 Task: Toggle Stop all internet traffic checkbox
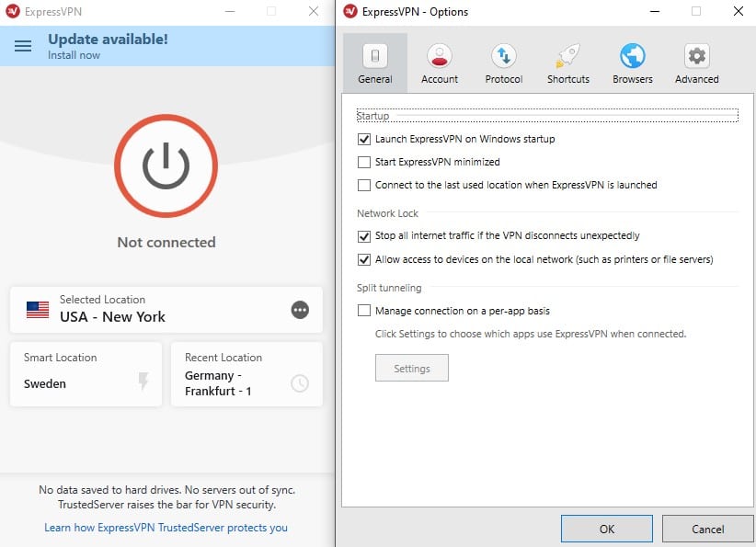[x=364, y=236]
